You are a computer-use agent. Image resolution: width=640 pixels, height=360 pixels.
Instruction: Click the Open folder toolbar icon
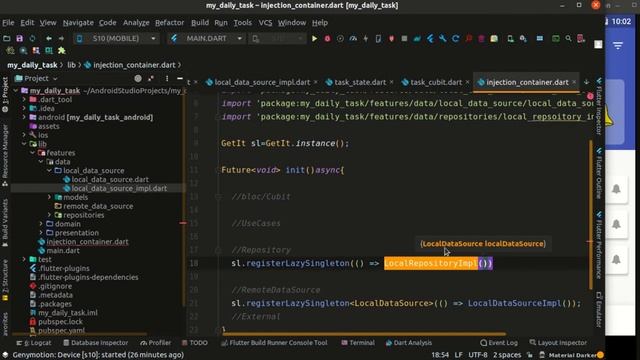pyautogui.click(x=7, y=38)
